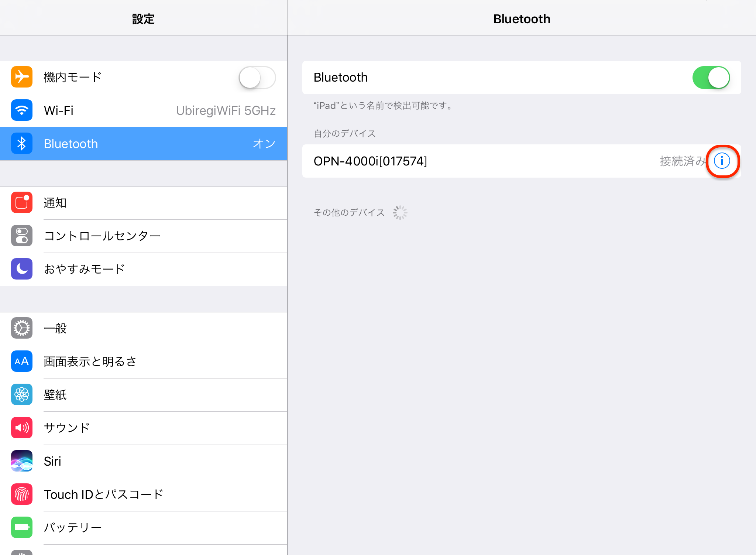Open サウンド sound settings
Viewport: 756px width, 555px height.
(144, 428)
